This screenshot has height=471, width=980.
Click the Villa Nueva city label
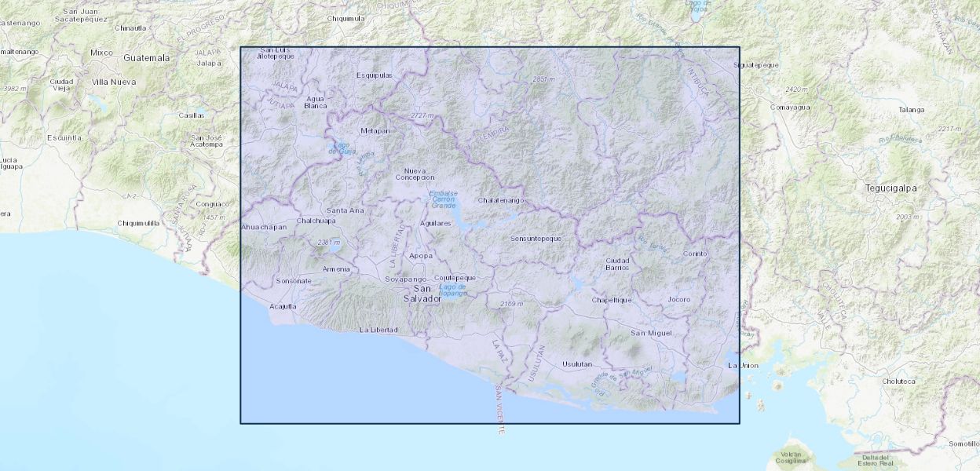[x=113, y=82]
